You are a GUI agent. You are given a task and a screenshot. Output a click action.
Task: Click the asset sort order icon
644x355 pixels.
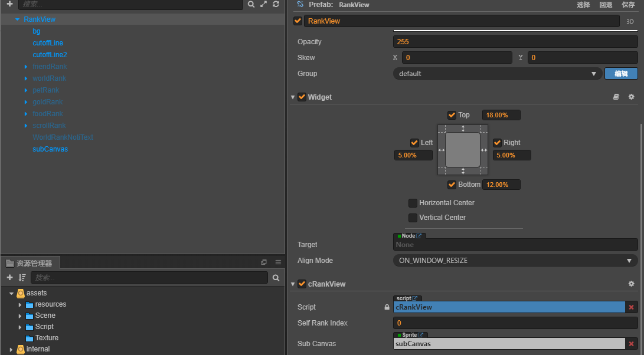22,278
